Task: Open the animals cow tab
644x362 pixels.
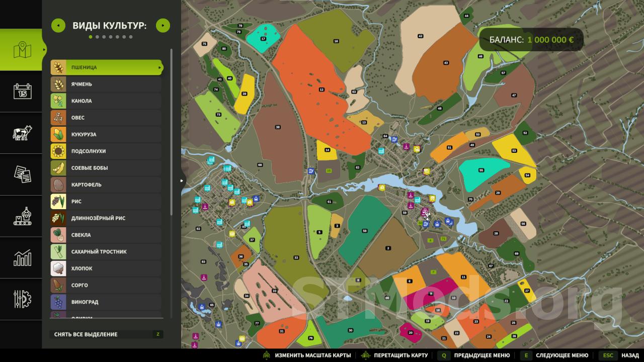Action: coord(21,133)
